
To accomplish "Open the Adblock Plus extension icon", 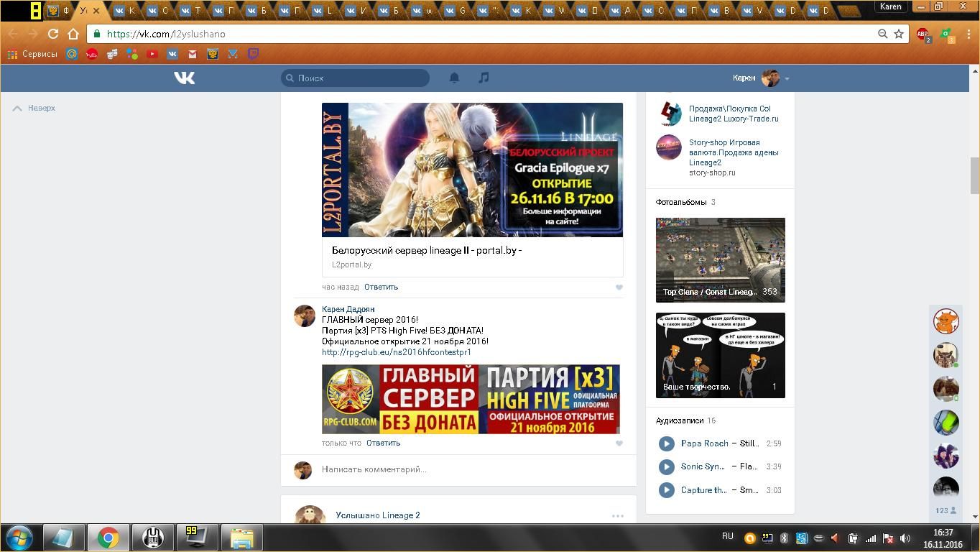I will coord(923,34).
